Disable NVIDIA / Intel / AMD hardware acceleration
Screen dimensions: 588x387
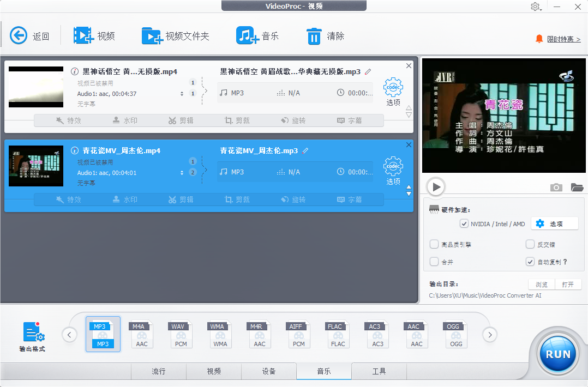coord(464,223)
